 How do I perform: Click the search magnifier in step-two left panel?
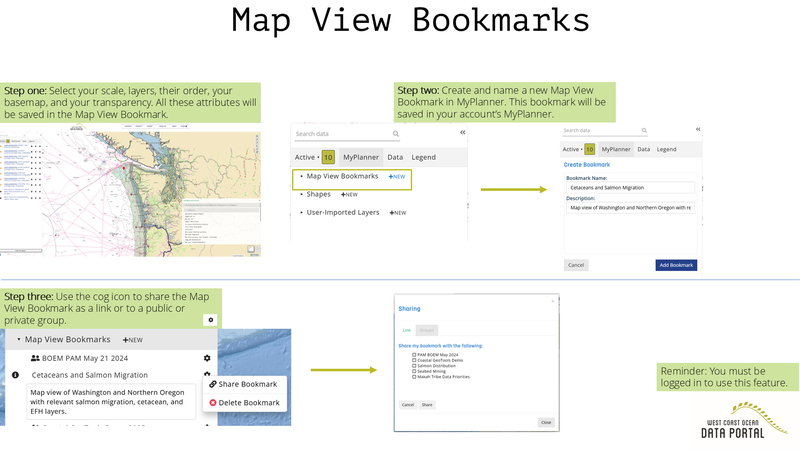coord(395,134)
